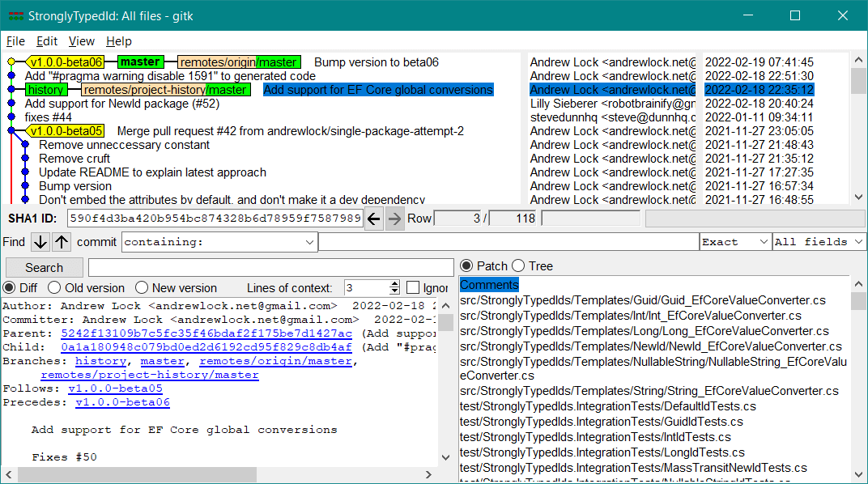Select commit 'Bump version'
The image size is (868, 484).
(x=75, y=186)
